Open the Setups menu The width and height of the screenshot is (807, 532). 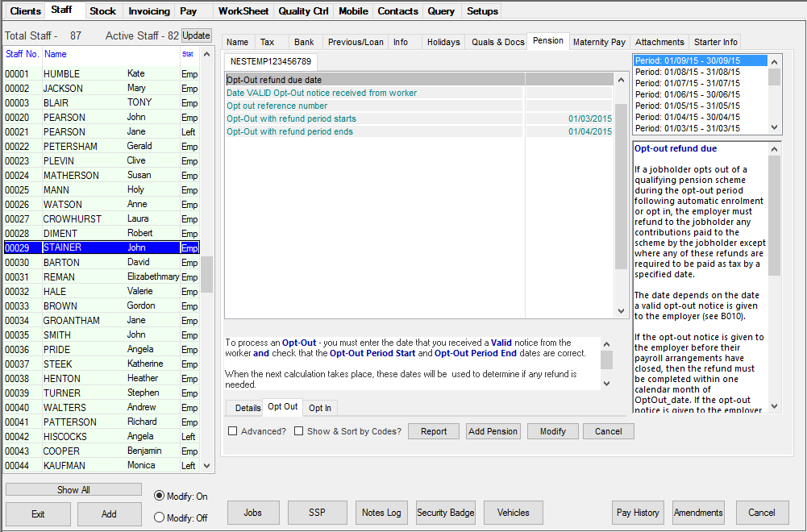(481, 10)
